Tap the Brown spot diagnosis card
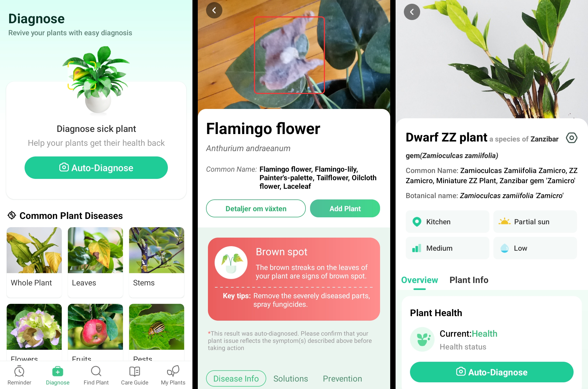 (294, 279)
